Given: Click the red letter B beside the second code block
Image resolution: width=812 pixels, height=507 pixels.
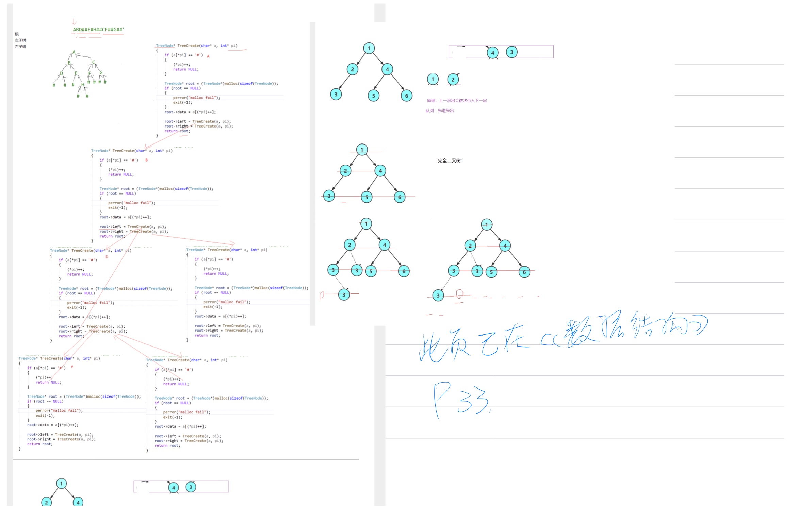Looking at the screenshot, I should click(146, 160).
